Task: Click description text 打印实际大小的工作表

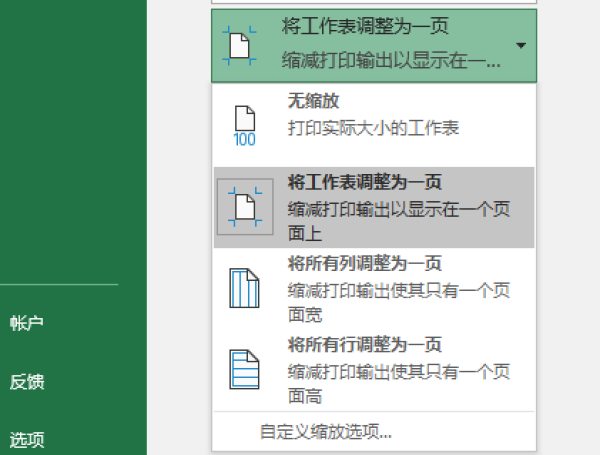Action: coord(373,128)
